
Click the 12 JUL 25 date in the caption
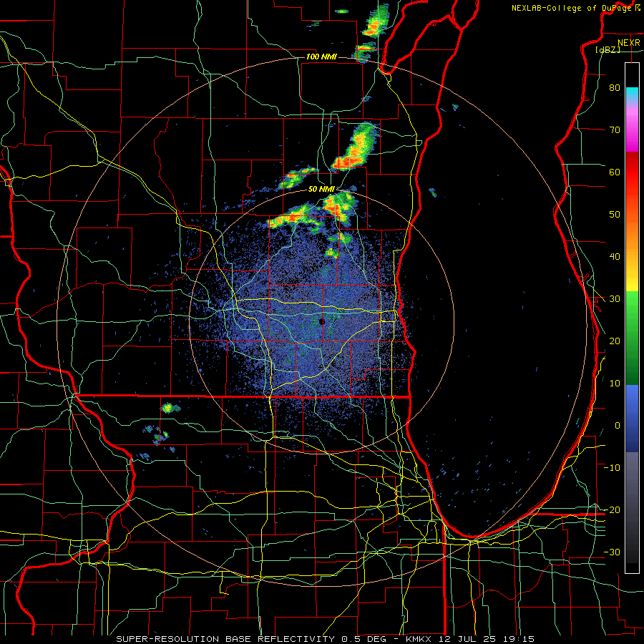[467, 639]
